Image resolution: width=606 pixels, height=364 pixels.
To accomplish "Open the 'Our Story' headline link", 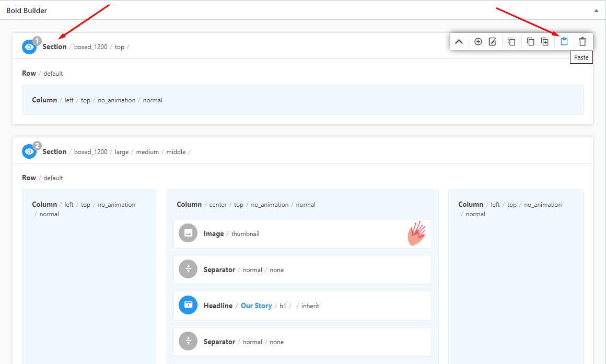I will point(256,306).
